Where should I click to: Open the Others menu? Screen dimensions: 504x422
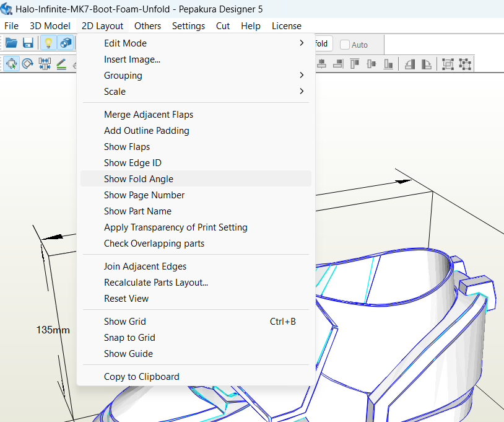[147, 26]
